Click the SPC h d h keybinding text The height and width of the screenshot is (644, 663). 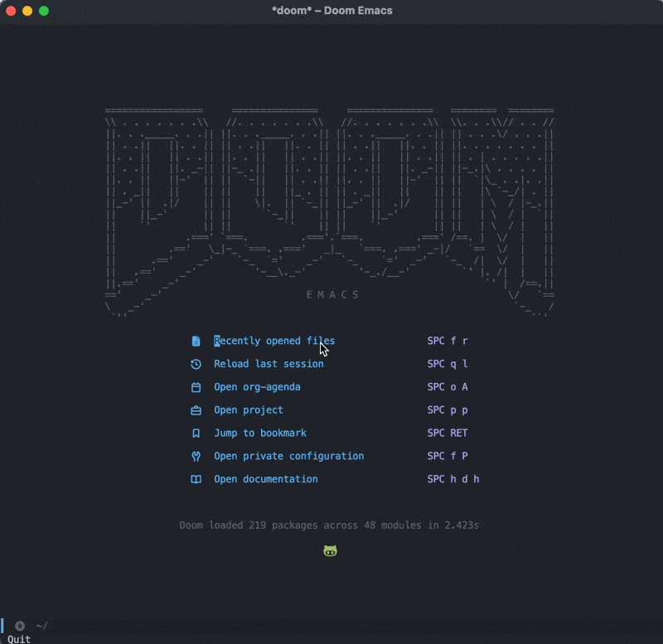[452, 479]
